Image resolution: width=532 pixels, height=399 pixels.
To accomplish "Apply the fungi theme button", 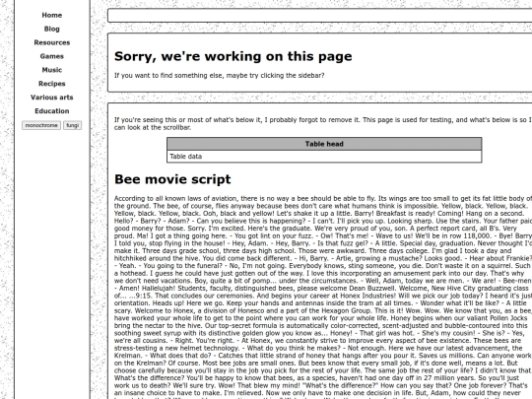I will point(72,125).
